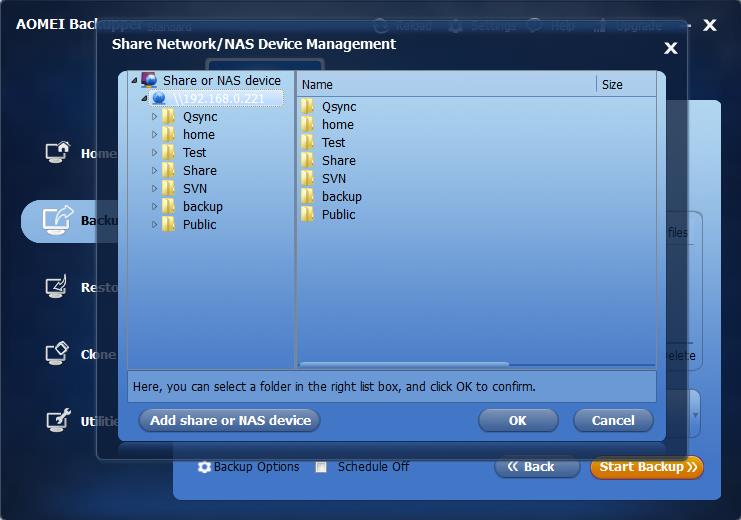Click the Cancel button in the dialog
The image size is (741, 520).
point(613,420)
